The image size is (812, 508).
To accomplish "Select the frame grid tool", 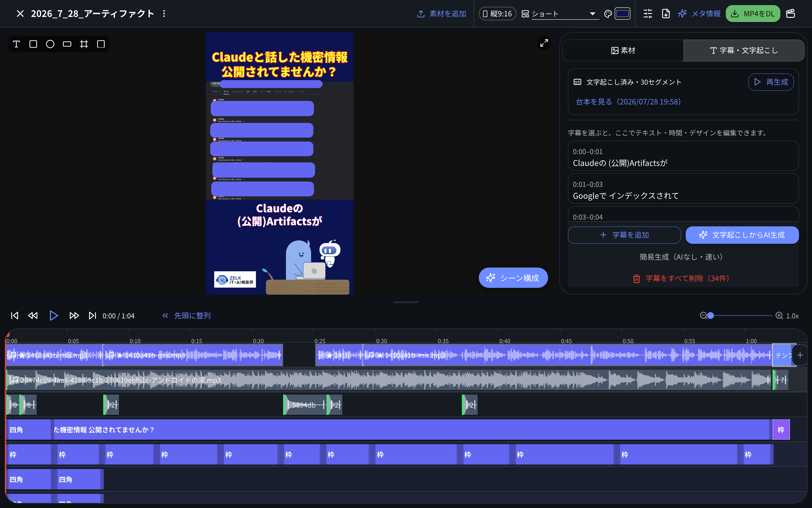I will pyautogui.click(x=84, y=44).
